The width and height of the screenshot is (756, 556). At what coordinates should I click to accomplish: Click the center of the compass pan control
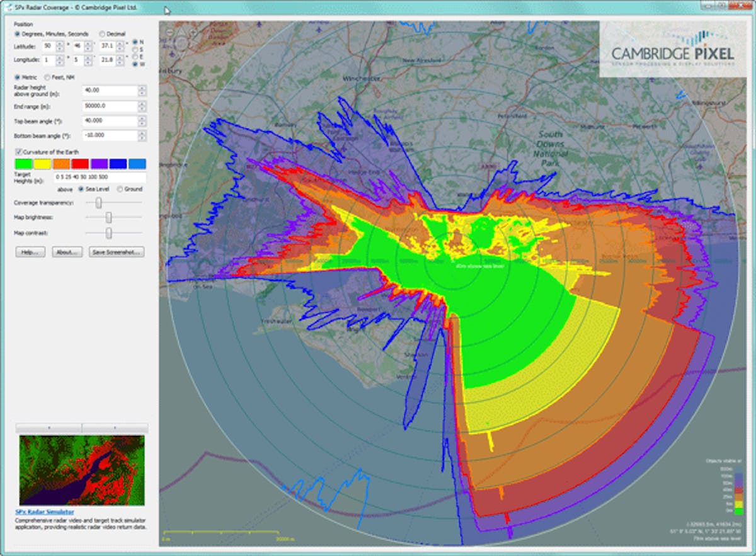click(x=182, y=43)
